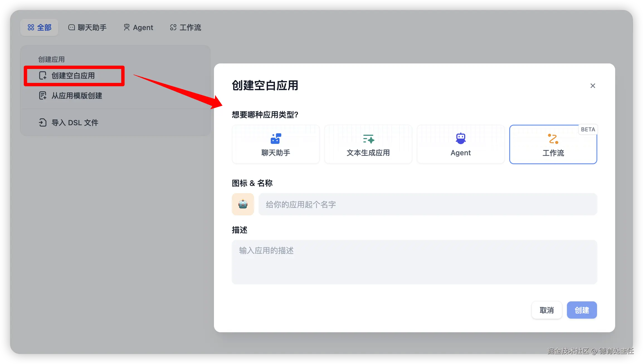Select the 聊天助手 app type icon
Image resolution: width=643 pixels, height=364 pixels.
point(275,139)
